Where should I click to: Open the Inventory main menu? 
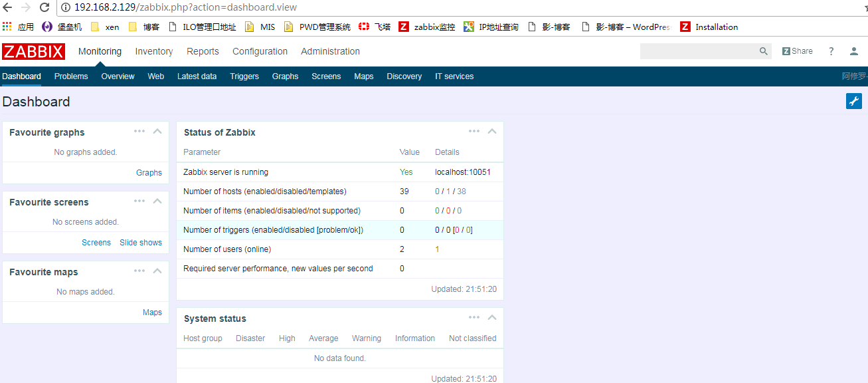[x=154, y=51]
